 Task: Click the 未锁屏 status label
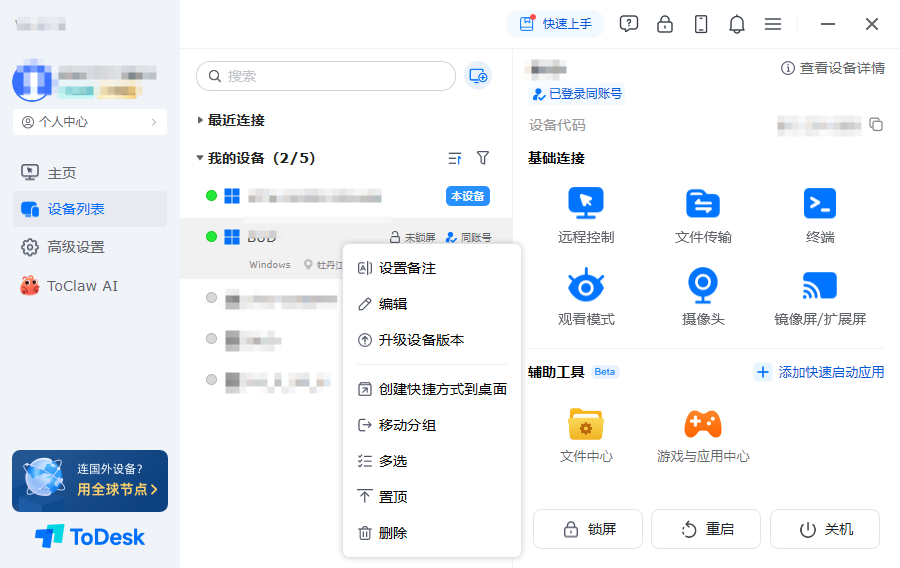tap(413, 237)
